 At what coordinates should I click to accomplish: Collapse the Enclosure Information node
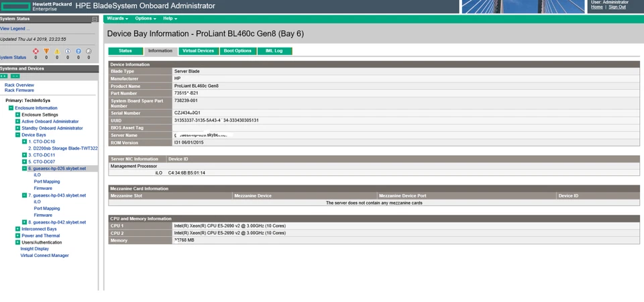[11, 108]
